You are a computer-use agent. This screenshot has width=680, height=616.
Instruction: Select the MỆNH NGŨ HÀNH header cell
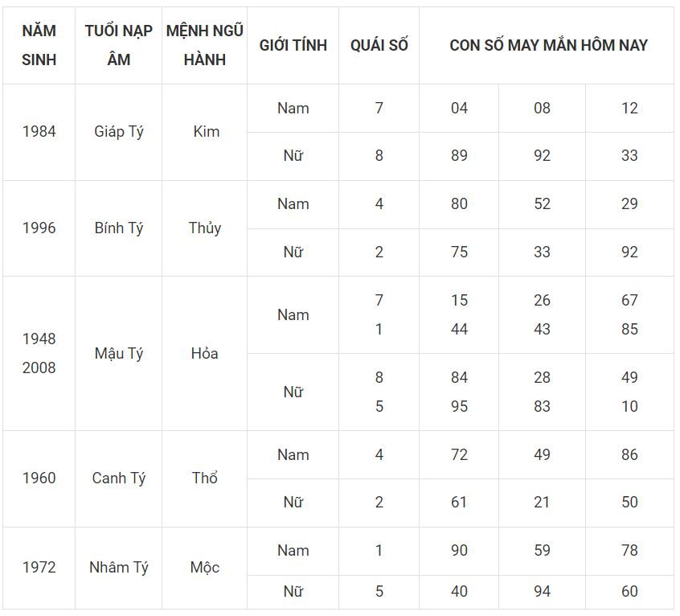tap(204, 45)
